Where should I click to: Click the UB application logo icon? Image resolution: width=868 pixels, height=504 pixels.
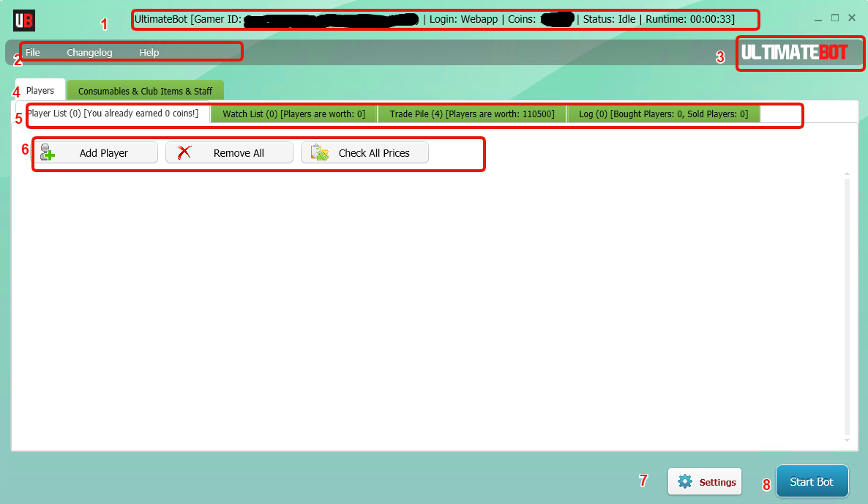pyautogui.click(x=24, y=21)
